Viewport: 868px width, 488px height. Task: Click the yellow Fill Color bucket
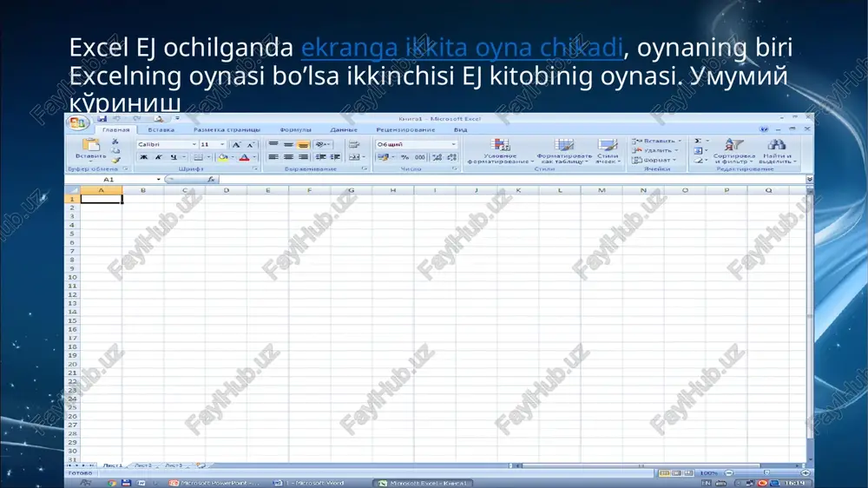[222, 157]
